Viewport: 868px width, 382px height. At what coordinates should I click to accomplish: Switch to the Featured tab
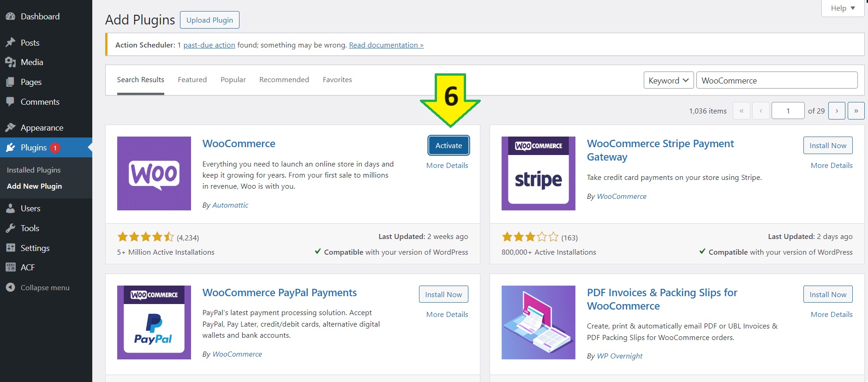[x=192, y=80]
